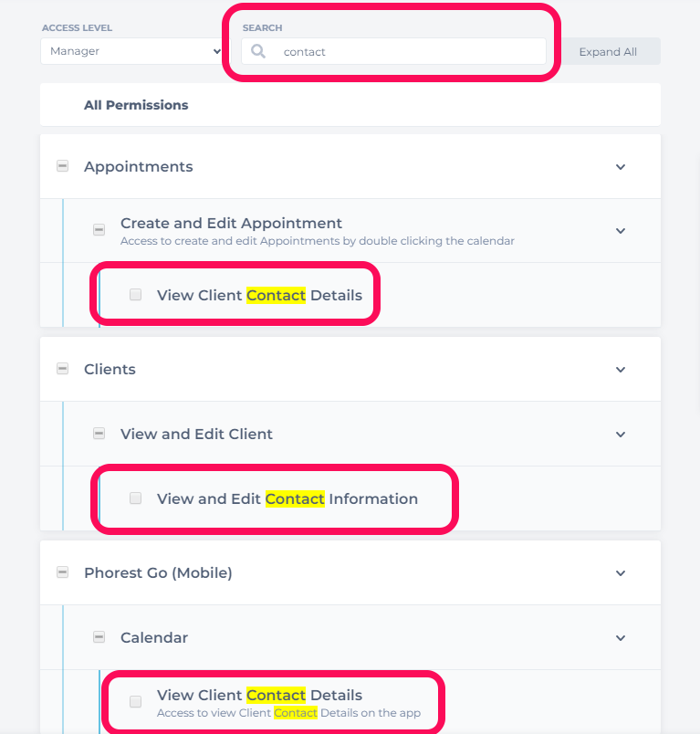Open the Access Level dropdown
Image resolution: width=700 pixels, height=734 pixels.
[x=131, y=52]
